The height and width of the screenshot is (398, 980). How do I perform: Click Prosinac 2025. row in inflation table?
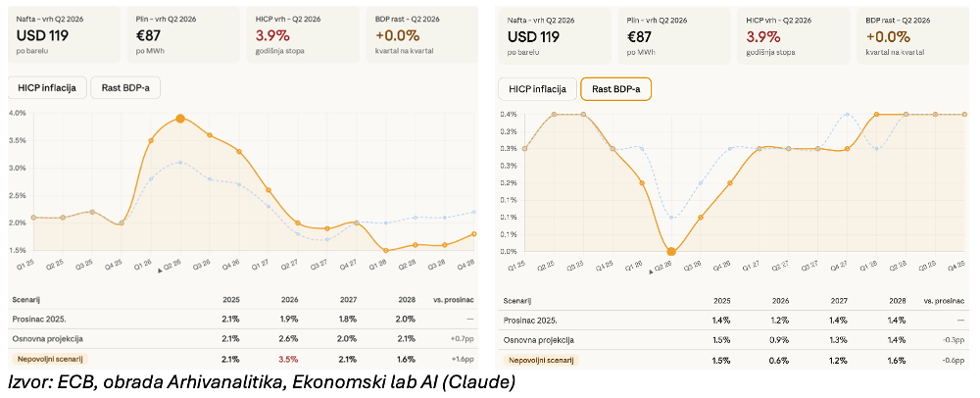click(38, 319)
